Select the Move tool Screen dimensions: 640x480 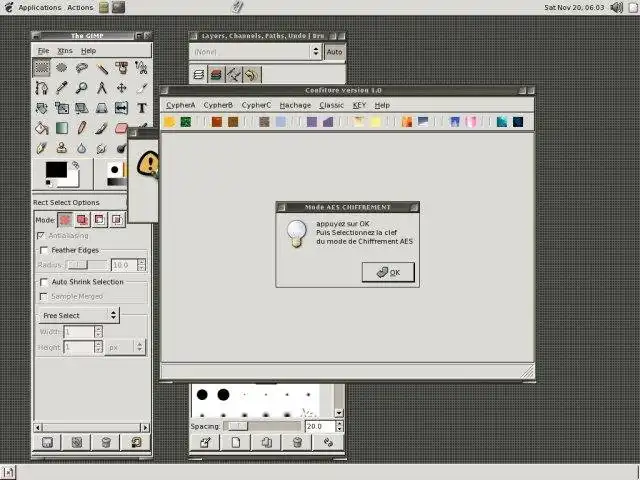[121, 88]
